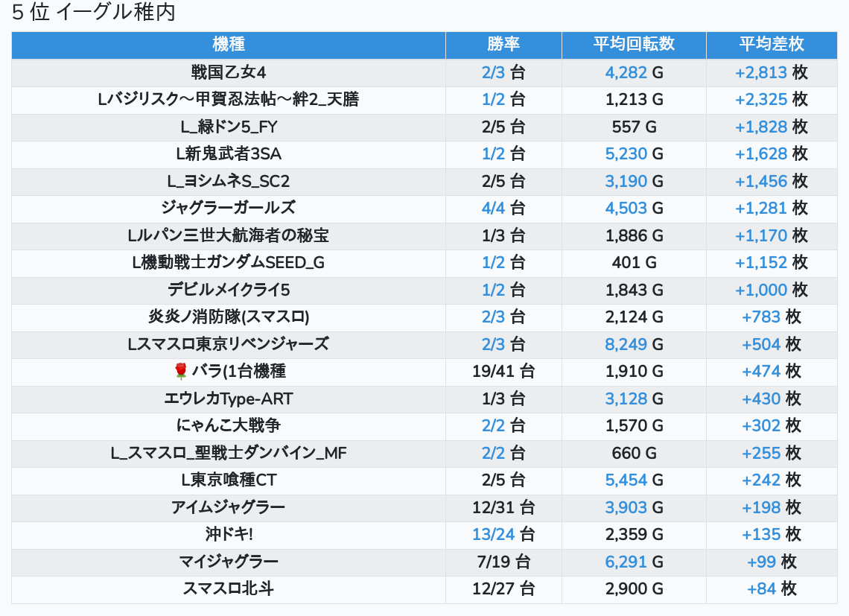Screen dimensions: 849x616
Task: Click the 13/24 win rate for 沖ドキ!
Action: pyautogui.click(x=493, y=534)
